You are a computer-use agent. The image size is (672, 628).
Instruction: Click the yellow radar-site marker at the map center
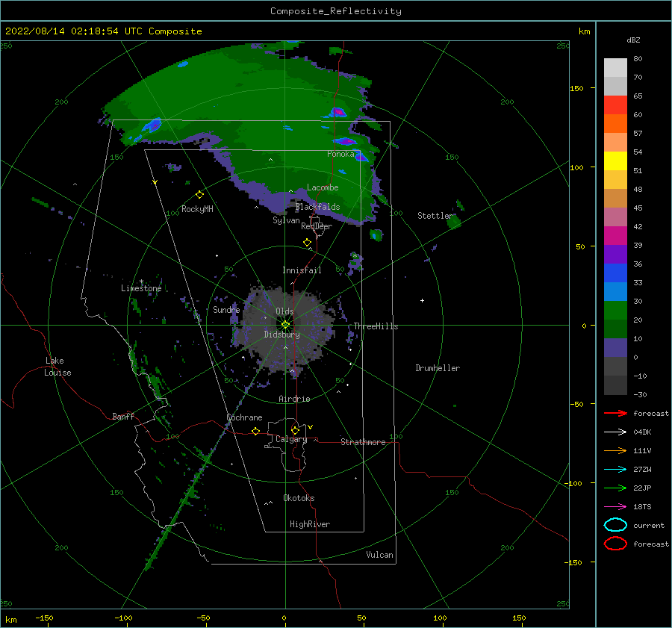pyautogui.click(x=285, y=325)
